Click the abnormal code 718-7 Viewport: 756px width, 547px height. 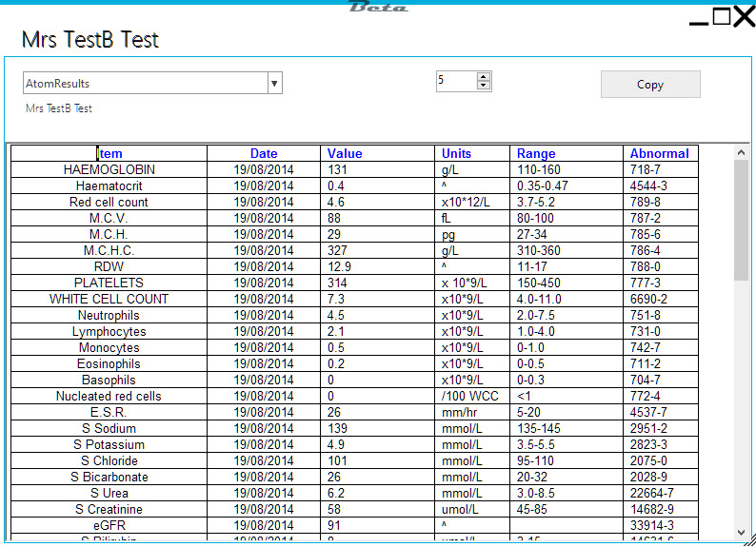(x=661, y=169)
